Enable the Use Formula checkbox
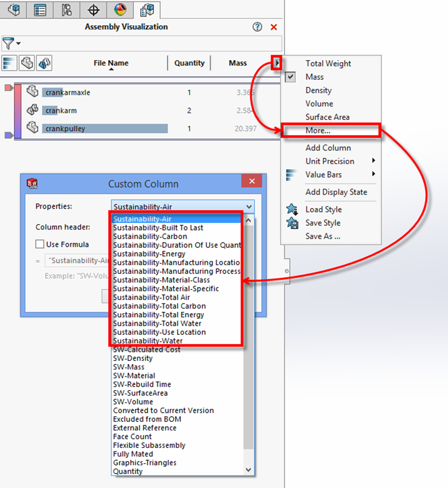This screenshot has width=448, height=488. 39,244
